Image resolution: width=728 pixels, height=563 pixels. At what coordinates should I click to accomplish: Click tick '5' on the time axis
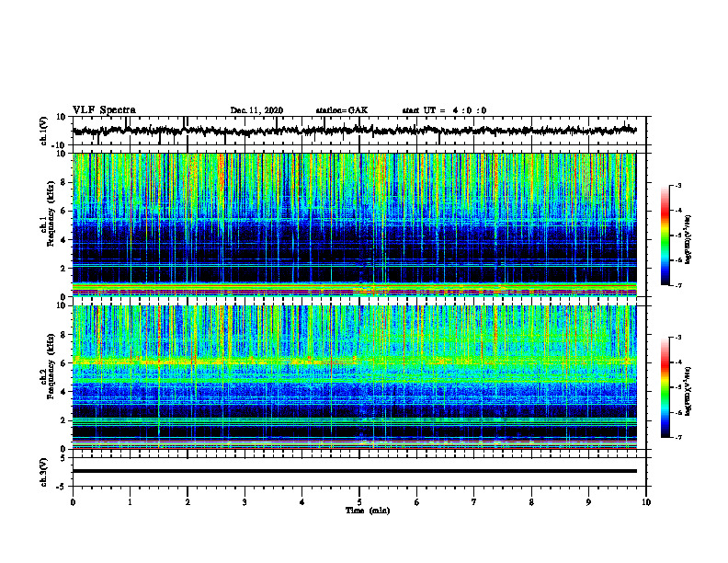coord(359,502)
